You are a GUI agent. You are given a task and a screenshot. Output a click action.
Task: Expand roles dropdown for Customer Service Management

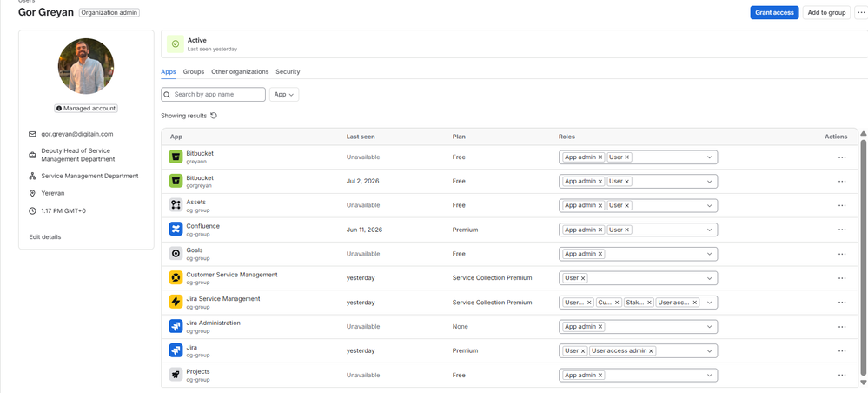[x=709, y=278]
